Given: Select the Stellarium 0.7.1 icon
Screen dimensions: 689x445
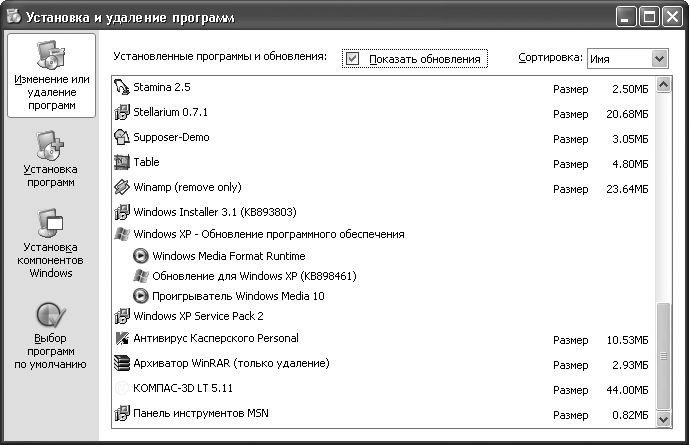Looking at the screenshot, I should pos(122,113).
